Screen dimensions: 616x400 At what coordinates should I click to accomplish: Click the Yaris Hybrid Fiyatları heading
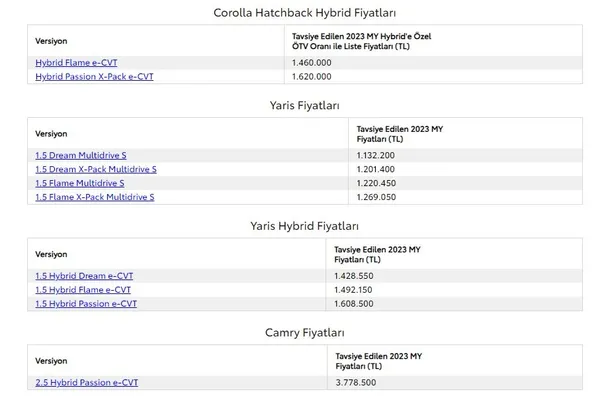point(306,226)
